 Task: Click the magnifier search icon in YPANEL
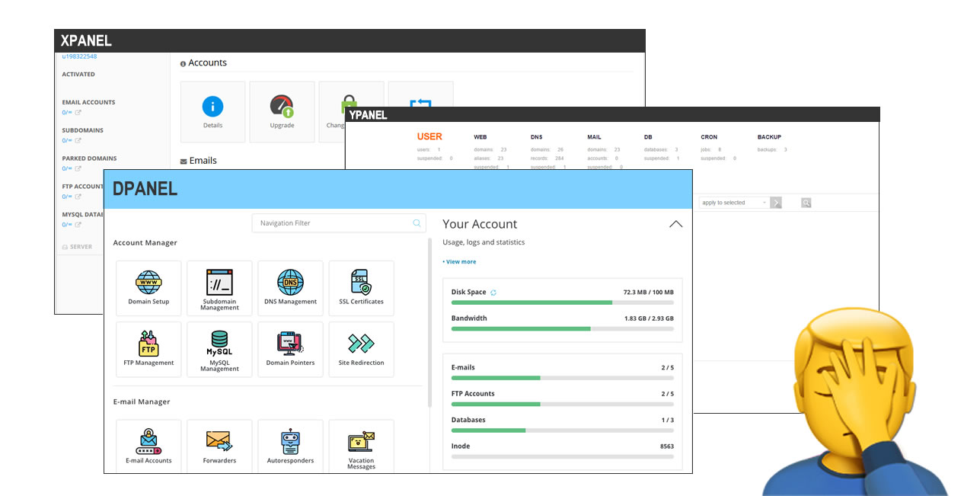(806, 203)
